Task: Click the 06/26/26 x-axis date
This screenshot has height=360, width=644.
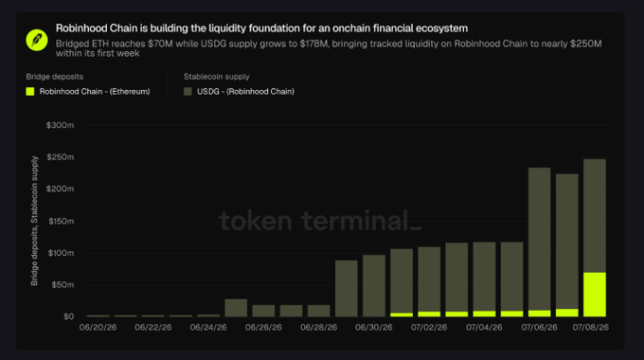Action: (263, 327)
